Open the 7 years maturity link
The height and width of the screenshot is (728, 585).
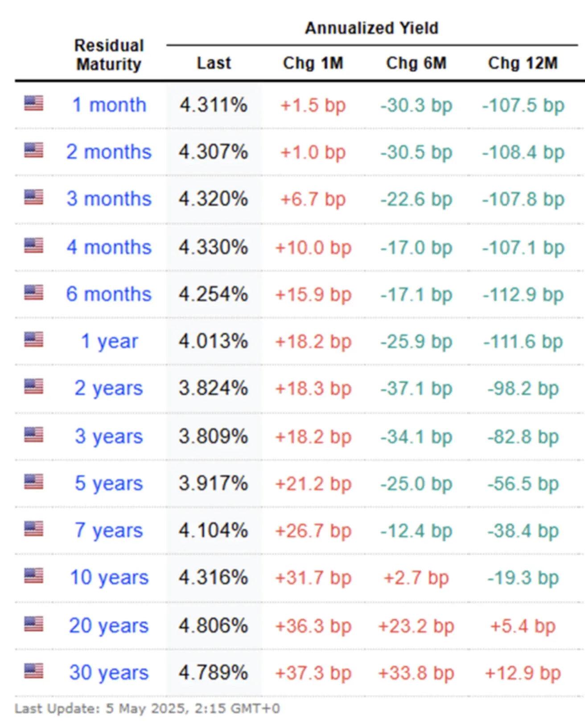109,530
